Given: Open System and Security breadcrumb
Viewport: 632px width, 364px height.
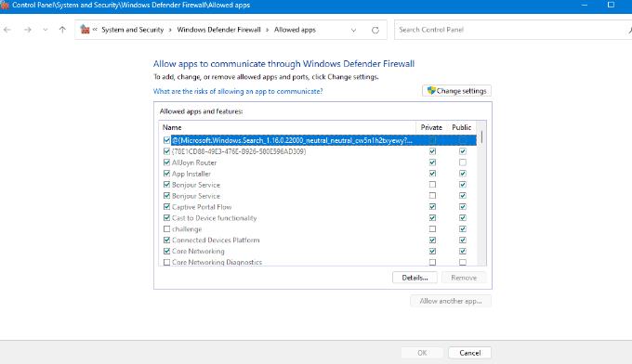Looking at the screenshot, I should click(133, 30).
